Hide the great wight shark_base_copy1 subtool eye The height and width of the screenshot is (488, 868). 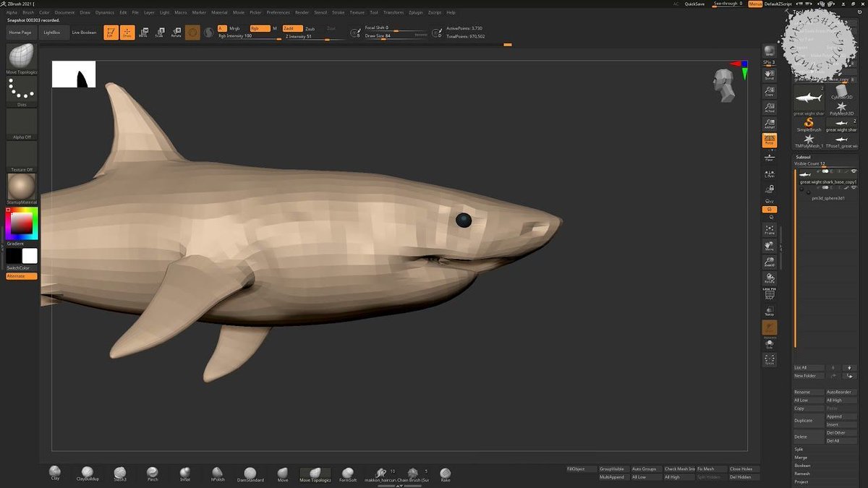coord(854,171)
